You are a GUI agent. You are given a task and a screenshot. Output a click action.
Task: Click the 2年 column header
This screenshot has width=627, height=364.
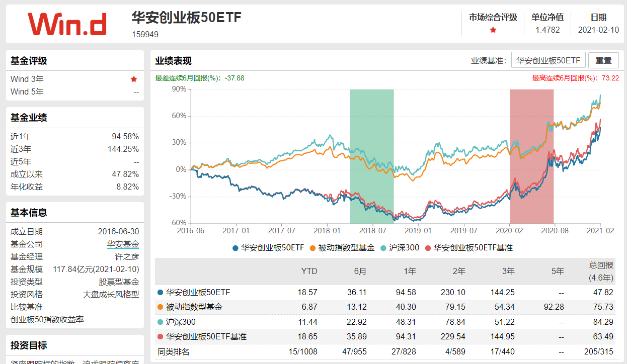tap(459, 271)
